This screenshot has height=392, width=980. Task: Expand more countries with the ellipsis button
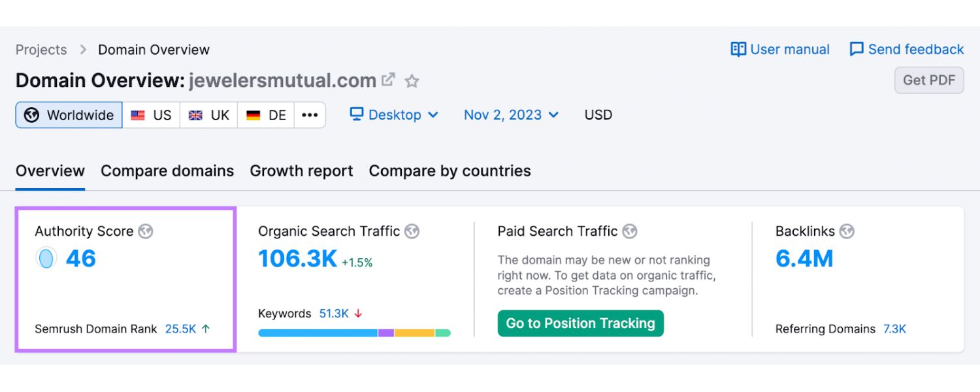pyautogui.click(x=310, y=115)
